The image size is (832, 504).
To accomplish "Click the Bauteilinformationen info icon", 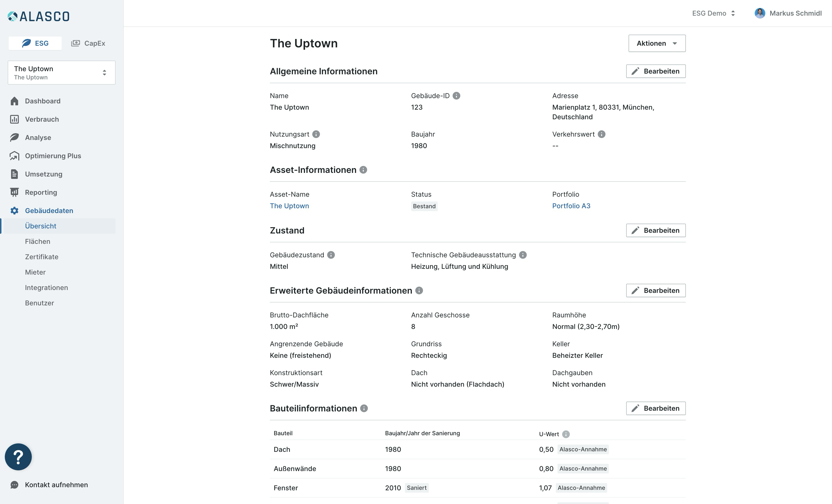I will click(364, 409).
